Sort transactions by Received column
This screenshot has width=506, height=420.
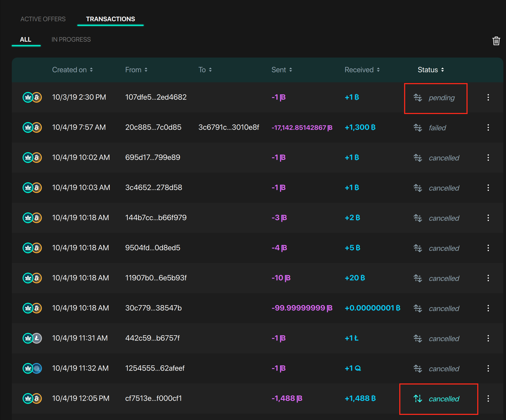click(x=362, y=70)
